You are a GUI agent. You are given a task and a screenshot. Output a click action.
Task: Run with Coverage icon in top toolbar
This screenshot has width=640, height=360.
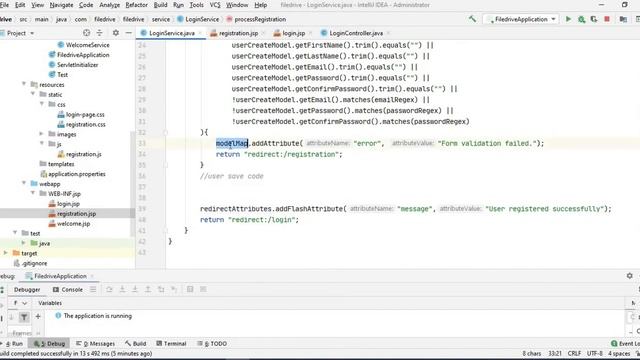(x=594, y=19)
